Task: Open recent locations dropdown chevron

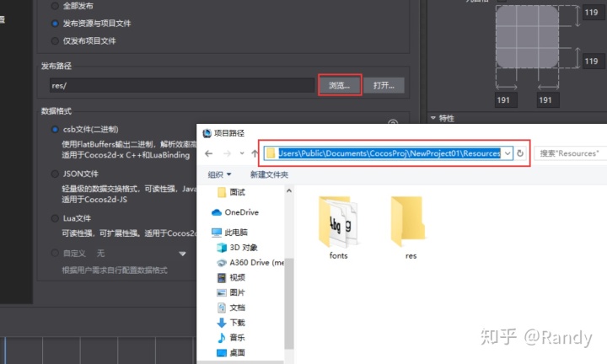Action: click(242, 153)
